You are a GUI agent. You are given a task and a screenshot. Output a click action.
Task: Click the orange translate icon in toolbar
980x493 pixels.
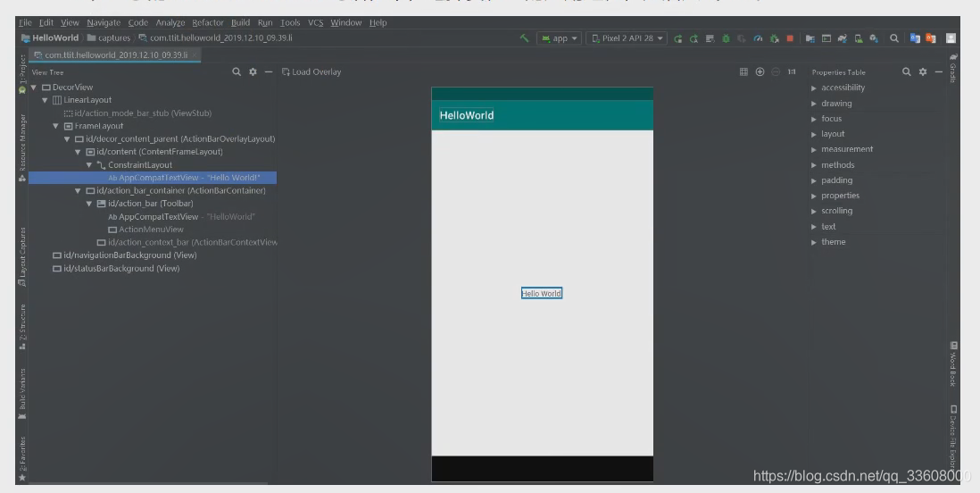pos(931,38)
